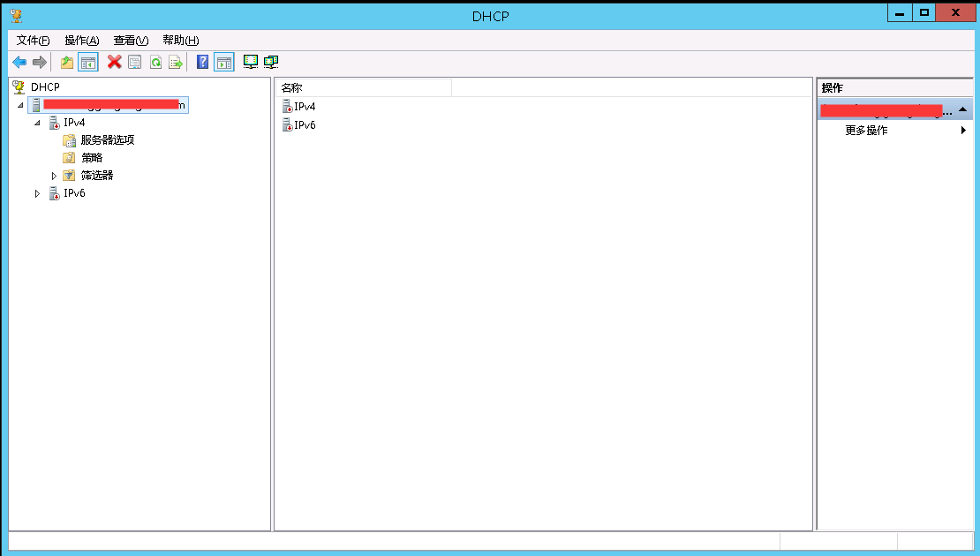This screenshot has height=556, width=980.
Task: Open the 文件(F) menu
Action: [x=34, y=40]
